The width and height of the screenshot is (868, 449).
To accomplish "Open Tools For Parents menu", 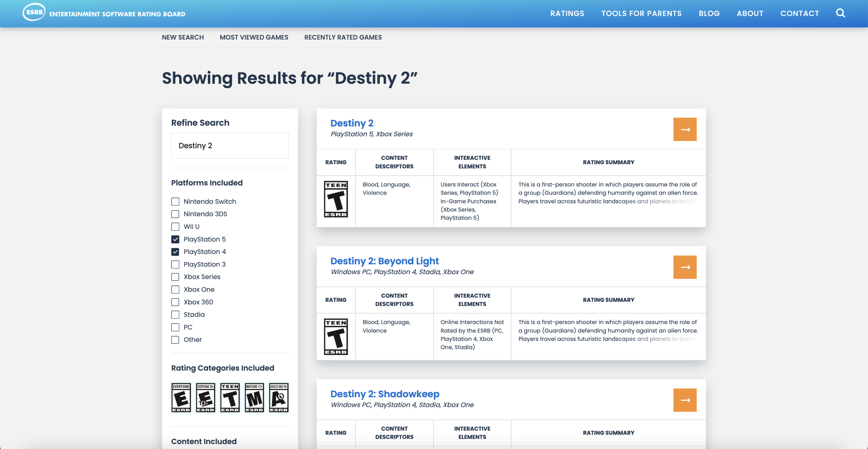I will [641, 14].
